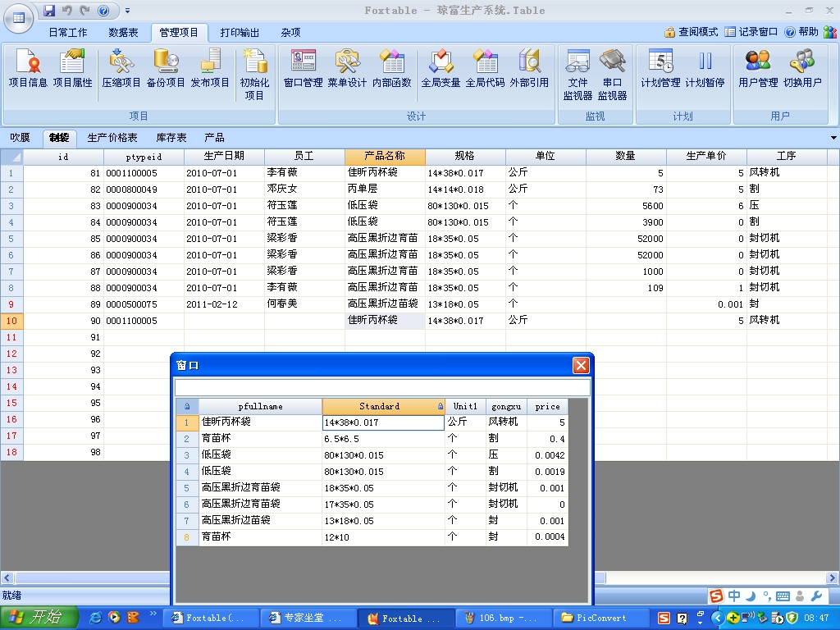Click the 帮助 button at top right
Viewport: 840px width, 630px height.
(802, 32)
